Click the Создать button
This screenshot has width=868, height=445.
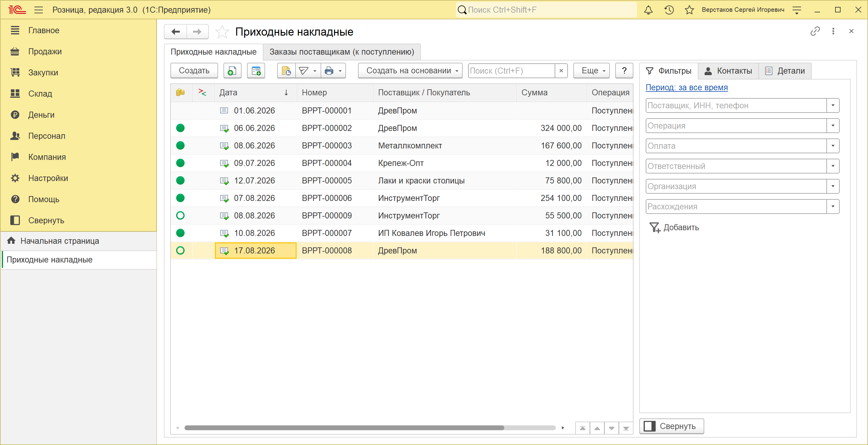pos(194,71)
